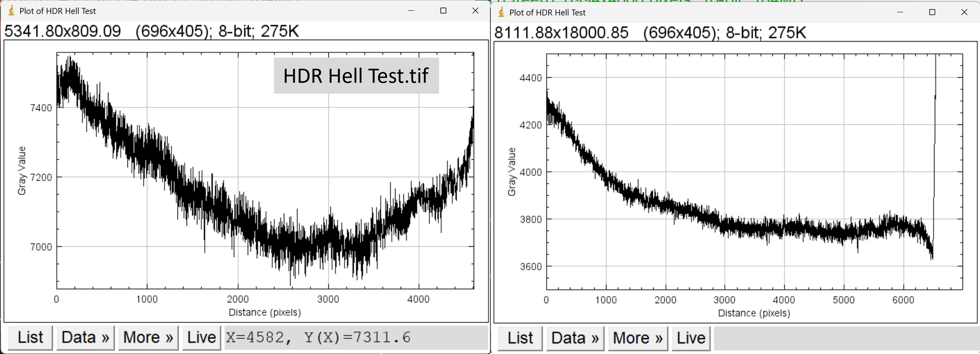Click the List button in left plot window
Viewport: 980px width, 354px height.
[x=31, y=338]
